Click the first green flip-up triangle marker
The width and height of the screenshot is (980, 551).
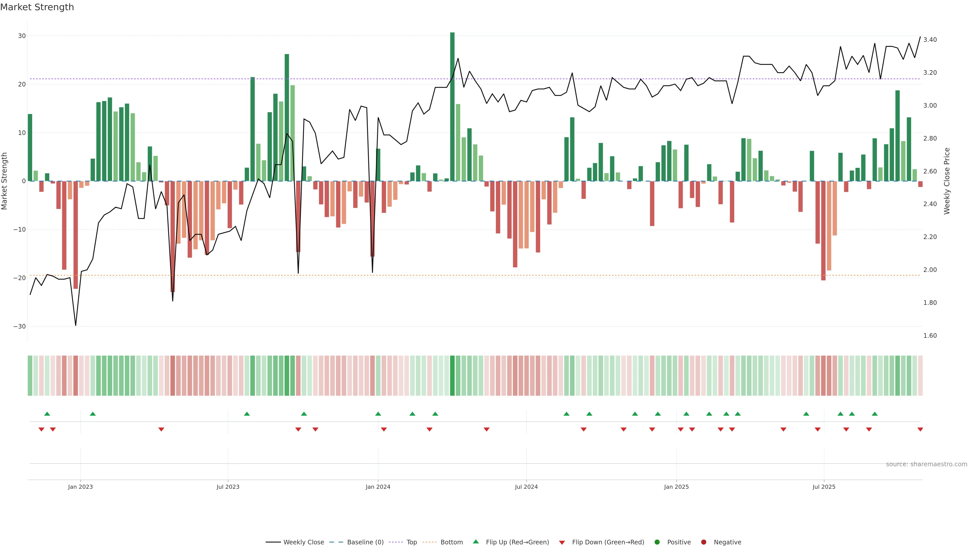47,414
